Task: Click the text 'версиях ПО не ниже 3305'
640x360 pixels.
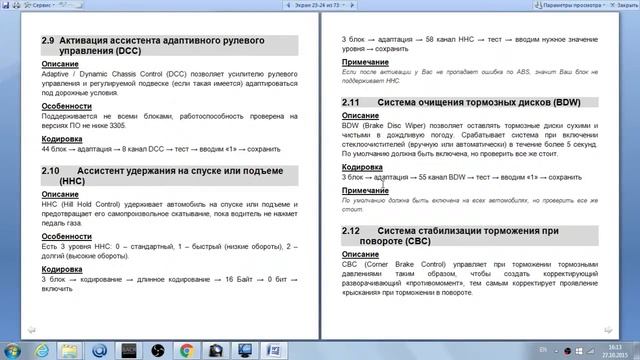Action: point(84,125)
